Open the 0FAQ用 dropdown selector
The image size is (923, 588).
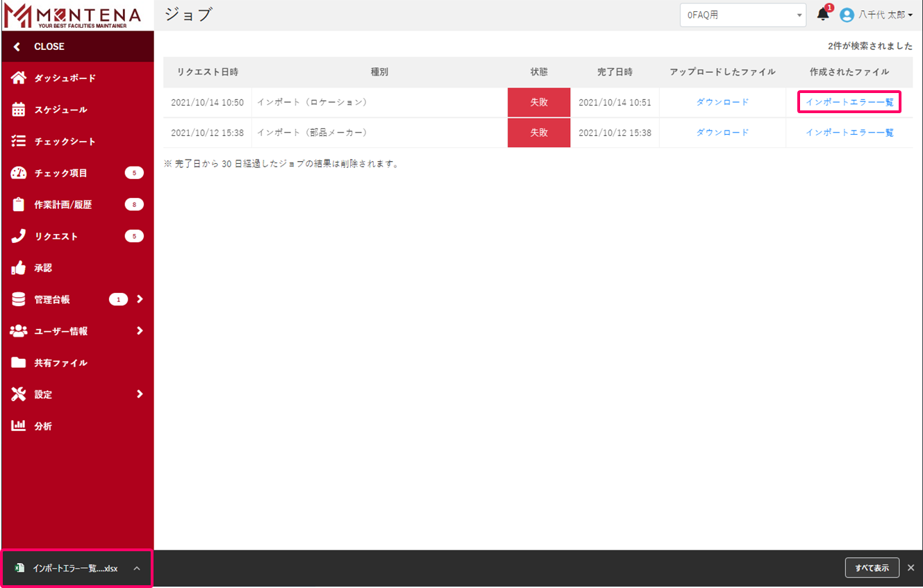click(742, 15)
